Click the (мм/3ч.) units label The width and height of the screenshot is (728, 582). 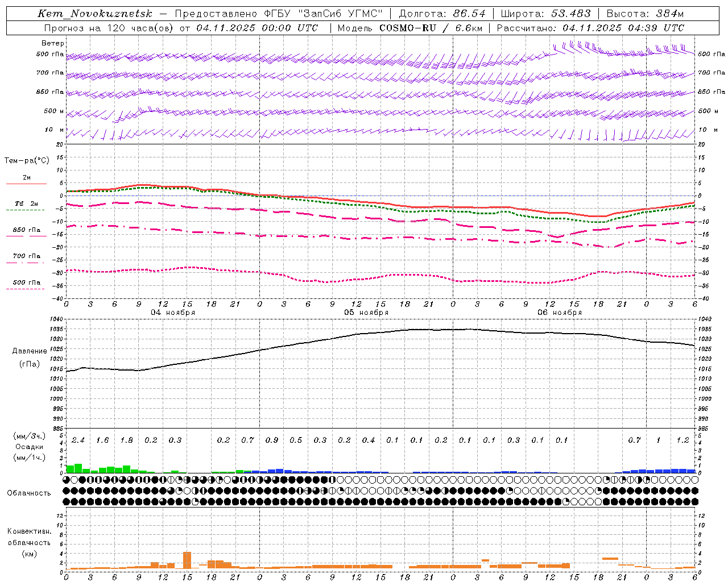click(29, 436)
